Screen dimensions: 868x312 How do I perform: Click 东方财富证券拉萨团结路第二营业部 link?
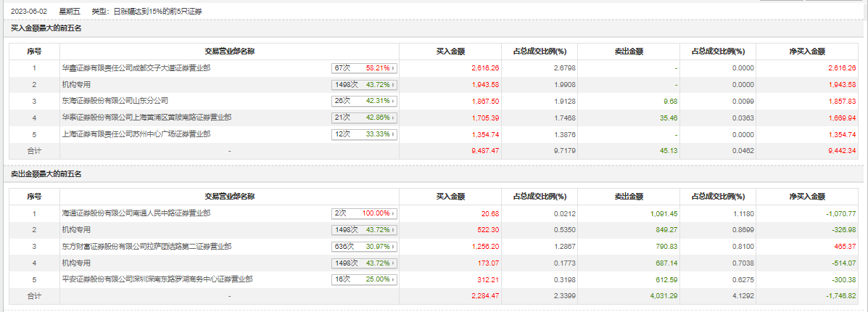click(x=146, y=247)
